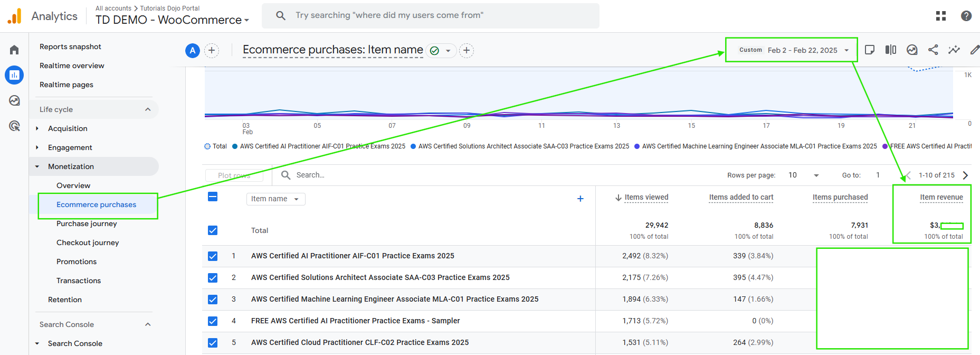
Task: Sort by Item revenue column
Action: [x=941, y=198]
